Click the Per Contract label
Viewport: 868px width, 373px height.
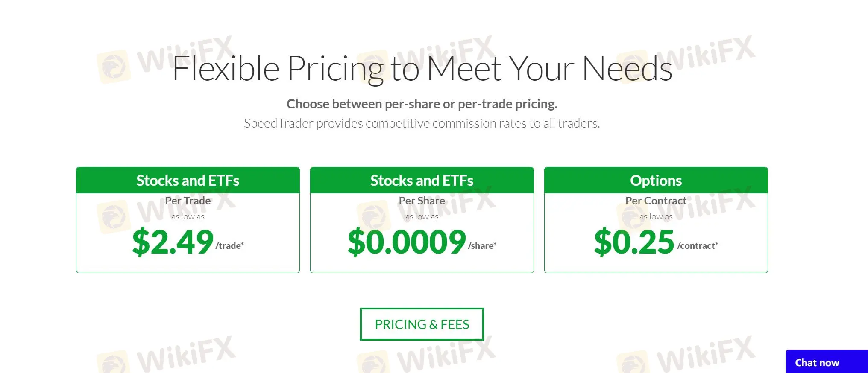[x=656, y=201]
